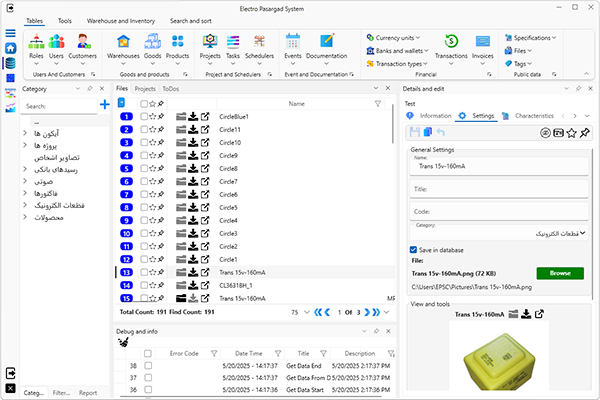
Task: Expand the Category dropdown in General Settings
Action: [582, 233]
